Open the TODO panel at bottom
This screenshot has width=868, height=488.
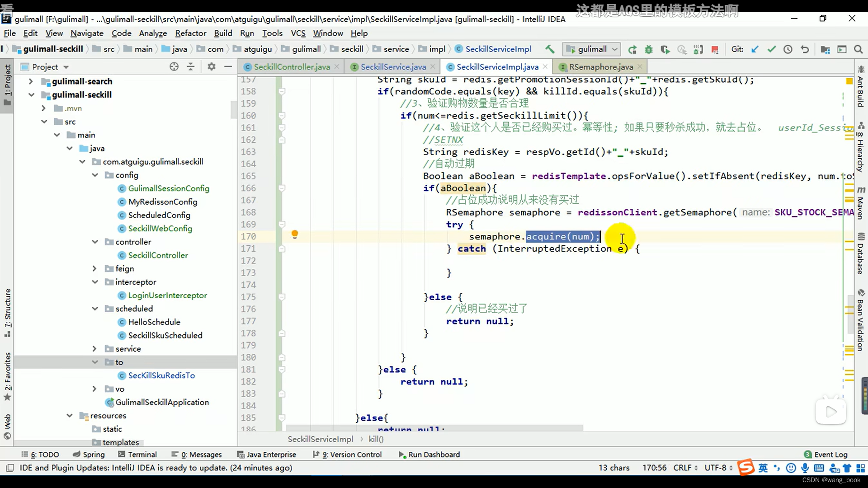click(42, 454)
